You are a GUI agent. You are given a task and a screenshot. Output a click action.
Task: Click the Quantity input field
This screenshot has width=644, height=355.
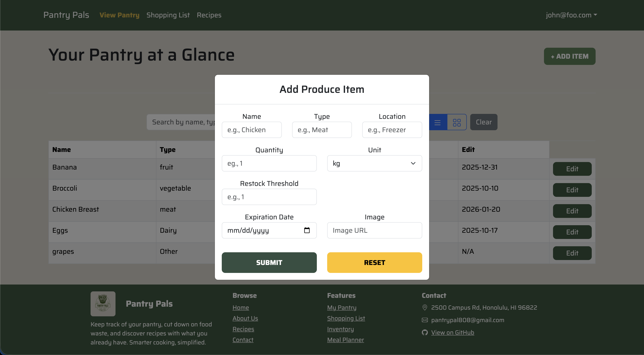pyautogui.click(x=269, y=163)
